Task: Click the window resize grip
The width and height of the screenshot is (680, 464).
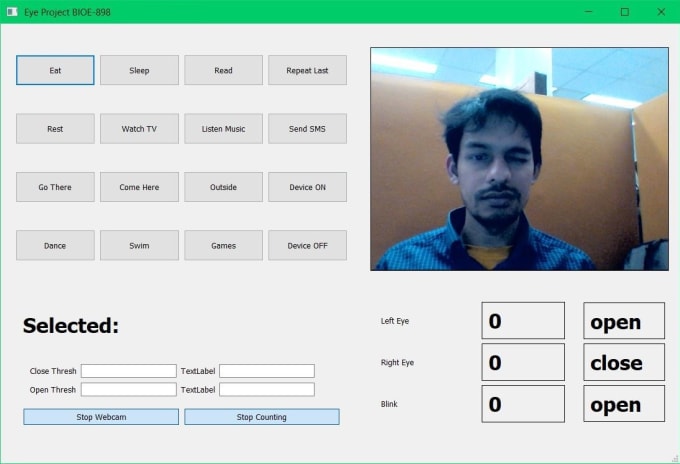Action: (675, 458)
